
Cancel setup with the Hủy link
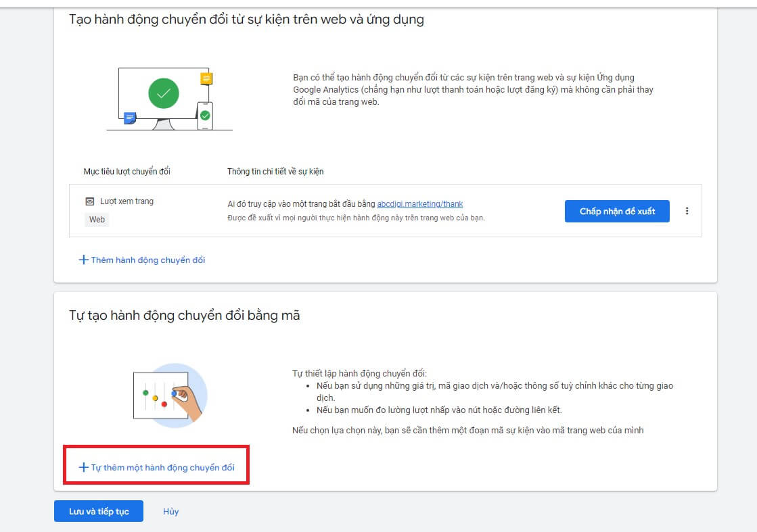tap(170, 511)
